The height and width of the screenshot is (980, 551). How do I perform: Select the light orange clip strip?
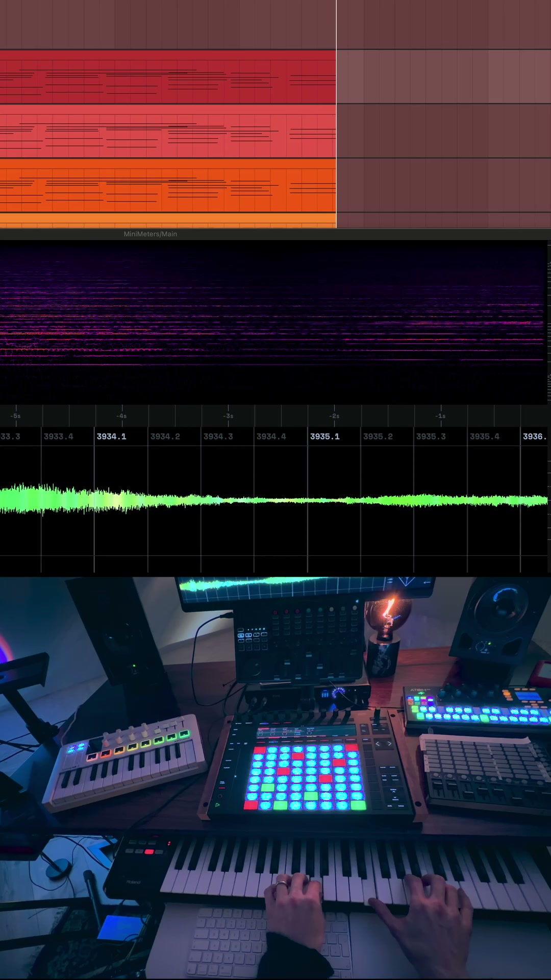[x=168, y=220]
